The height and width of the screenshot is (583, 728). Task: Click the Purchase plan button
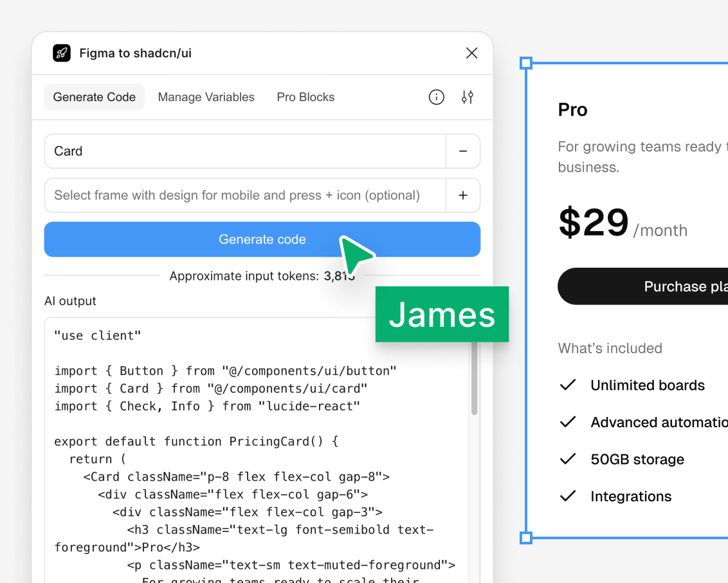(642, 286)
